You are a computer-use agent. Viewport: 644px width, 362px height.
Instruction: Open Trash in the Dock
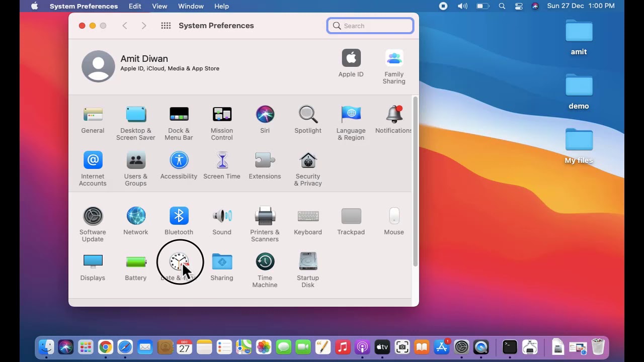598,347
